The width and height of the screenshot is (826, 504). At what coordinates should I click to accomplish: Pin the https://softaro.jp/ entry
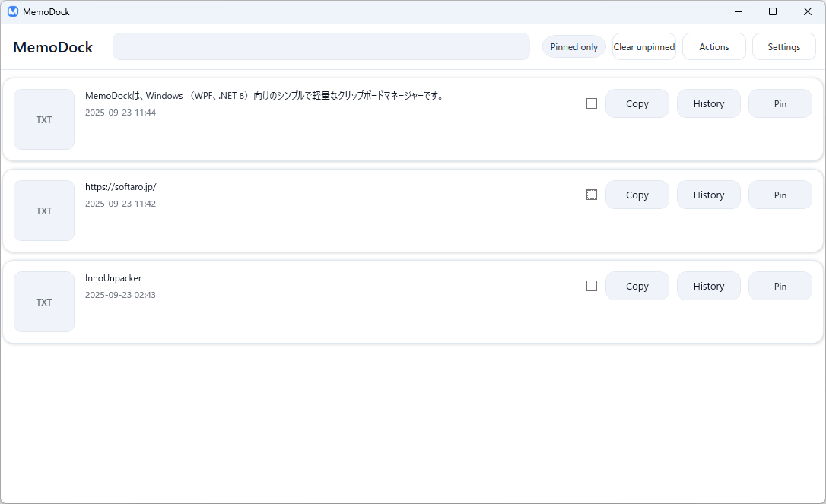click(780, 195)
